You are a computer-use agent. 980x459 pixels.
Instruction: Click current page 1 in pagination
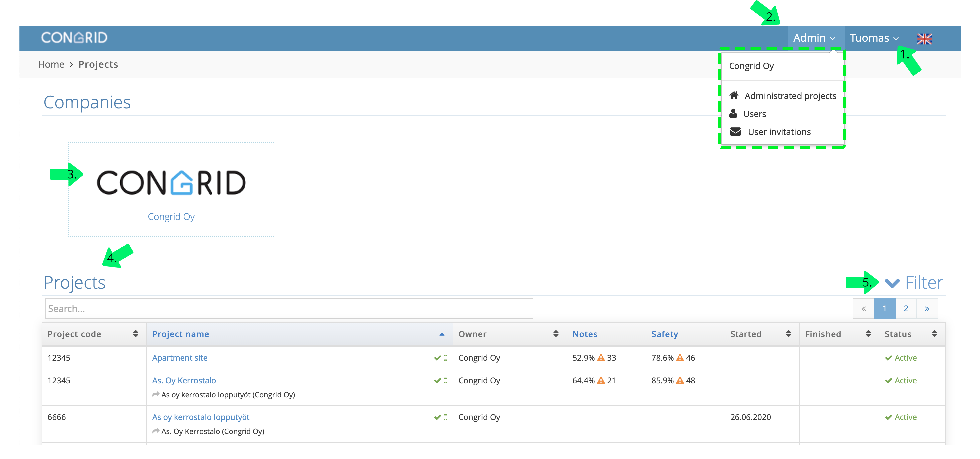tap(885, 308)
